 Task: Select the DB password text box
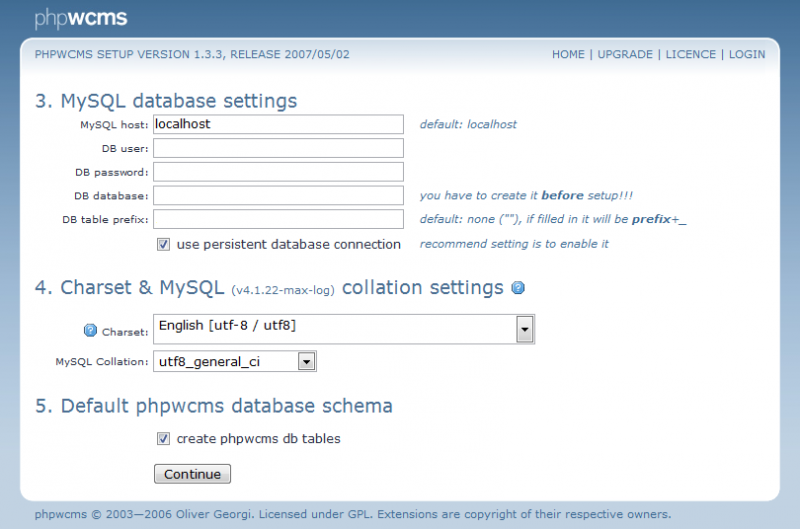coord(278,172)
